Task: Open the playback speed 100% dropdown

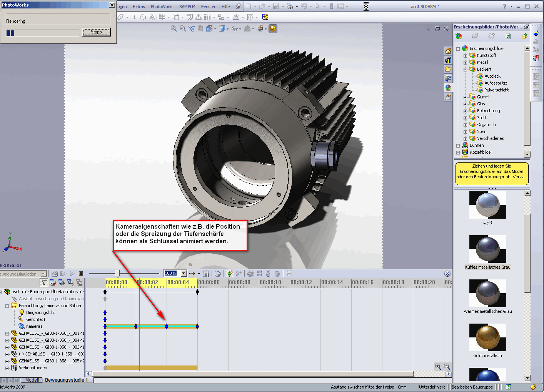Action: pos(184,274)
